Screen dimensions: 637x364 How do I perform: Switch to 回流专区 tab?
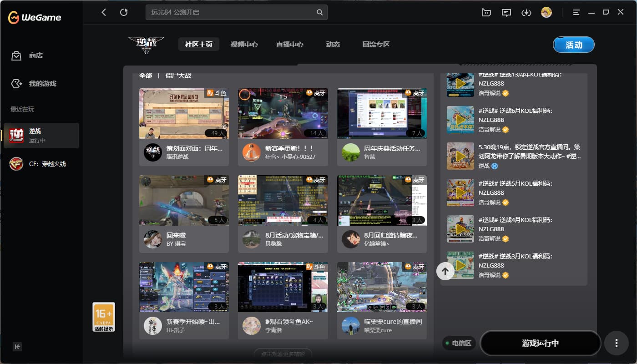coord(376,44)
